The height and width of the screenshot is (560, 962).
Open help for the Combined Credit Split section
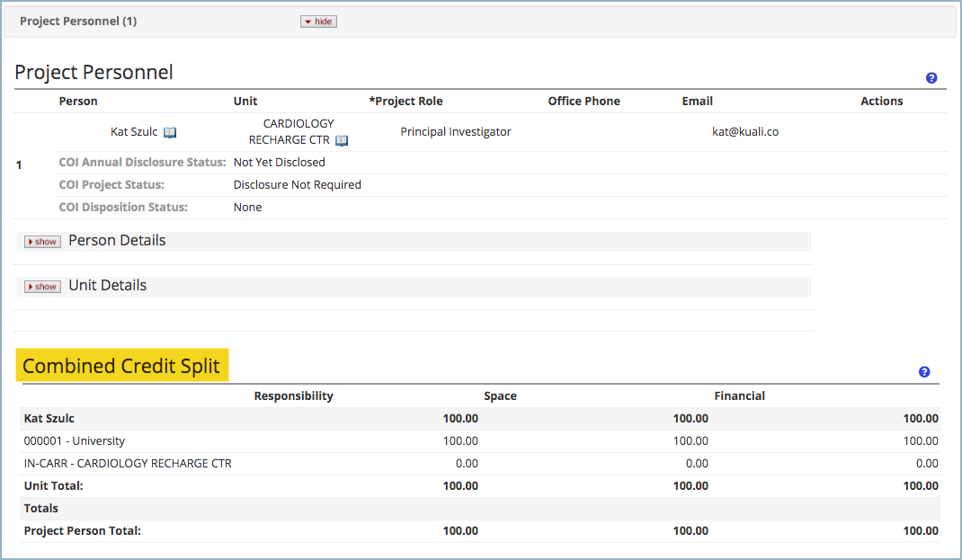pyautogui.click(x=923, y=371)
